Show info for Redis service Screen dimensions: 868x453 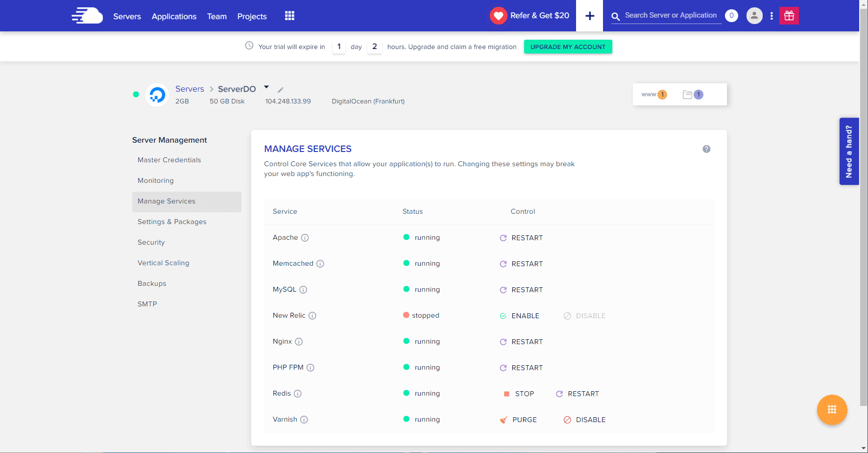tap(298, 394)
